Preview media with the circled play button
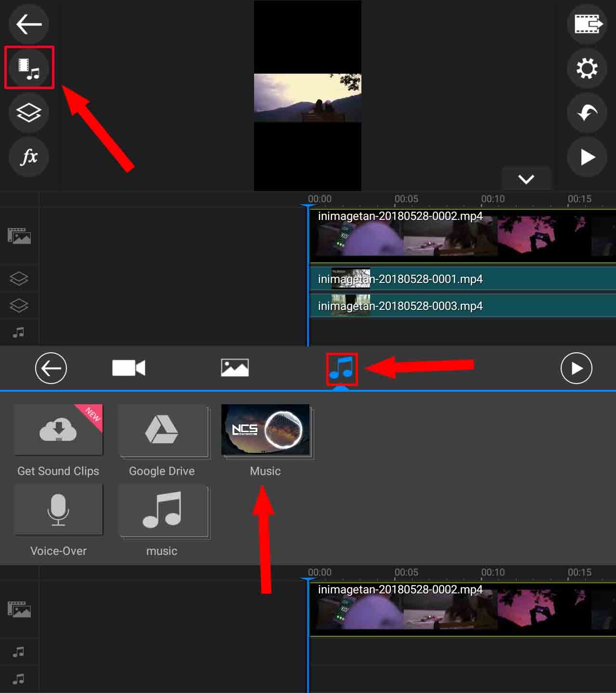This screenshot has width=616, height=693. tap(576, 368)
